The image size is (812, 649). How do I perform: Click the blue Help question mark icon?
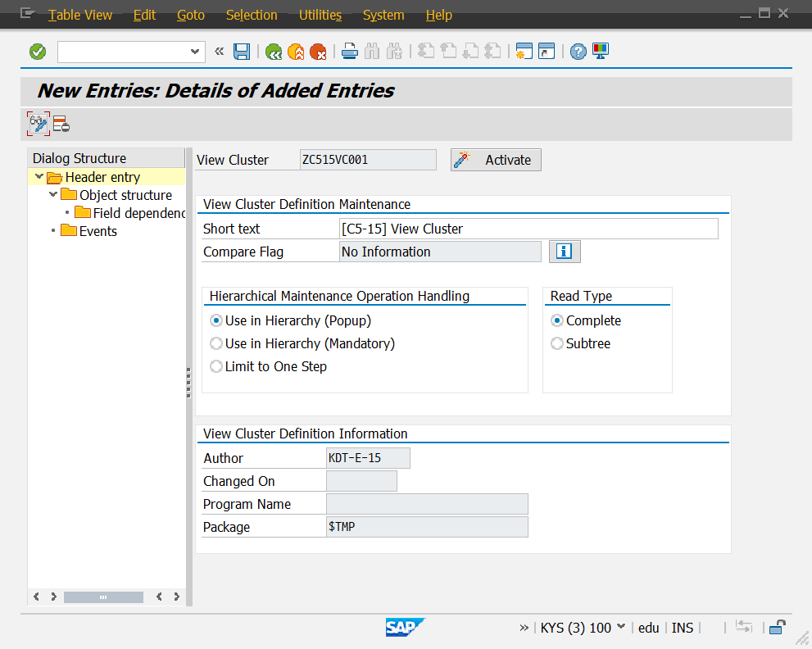(578, 52)
